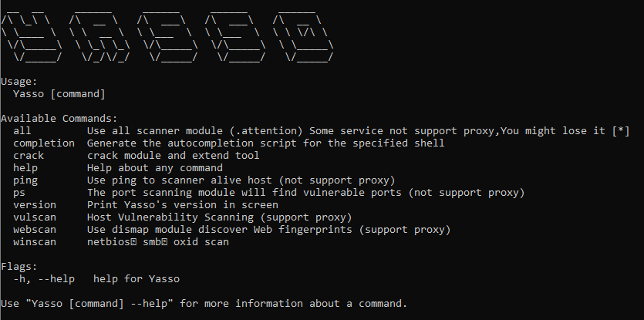Click the "Flags:" heading

pos(19,267)
